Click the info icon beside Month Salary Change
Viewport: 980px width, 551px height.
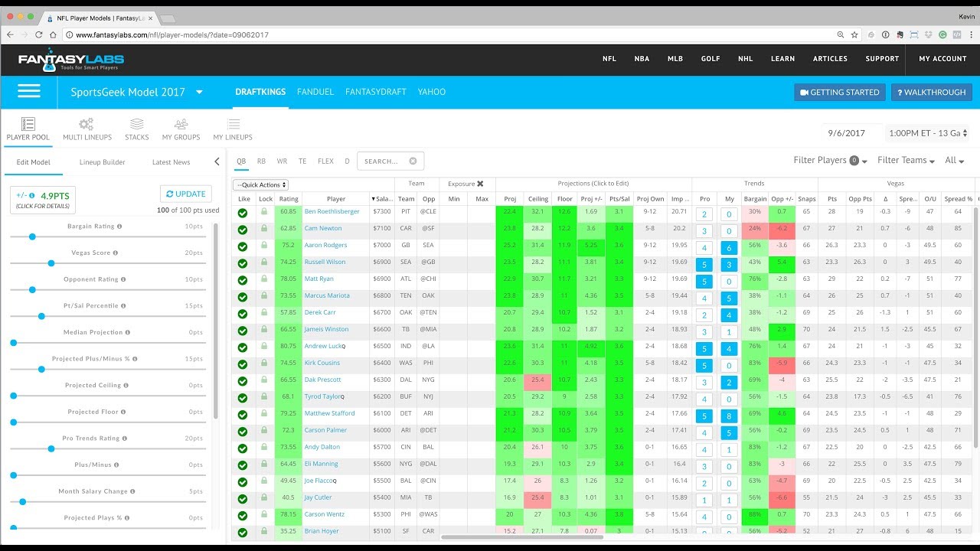132,491
